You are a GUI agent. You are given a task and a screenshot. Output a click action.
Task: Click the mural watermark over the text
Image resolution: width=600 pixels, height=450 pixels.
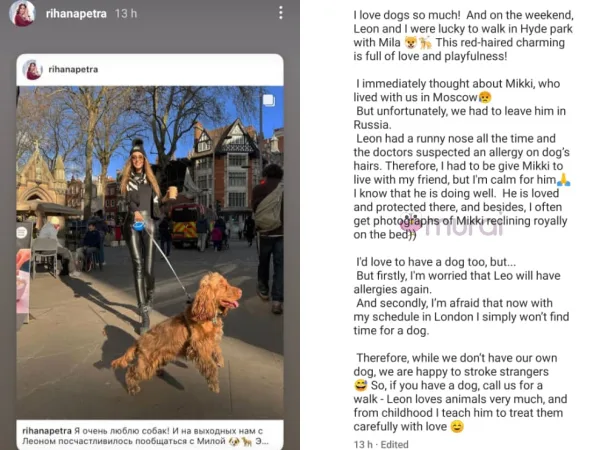pyautogui.click(x=453, y=225)
